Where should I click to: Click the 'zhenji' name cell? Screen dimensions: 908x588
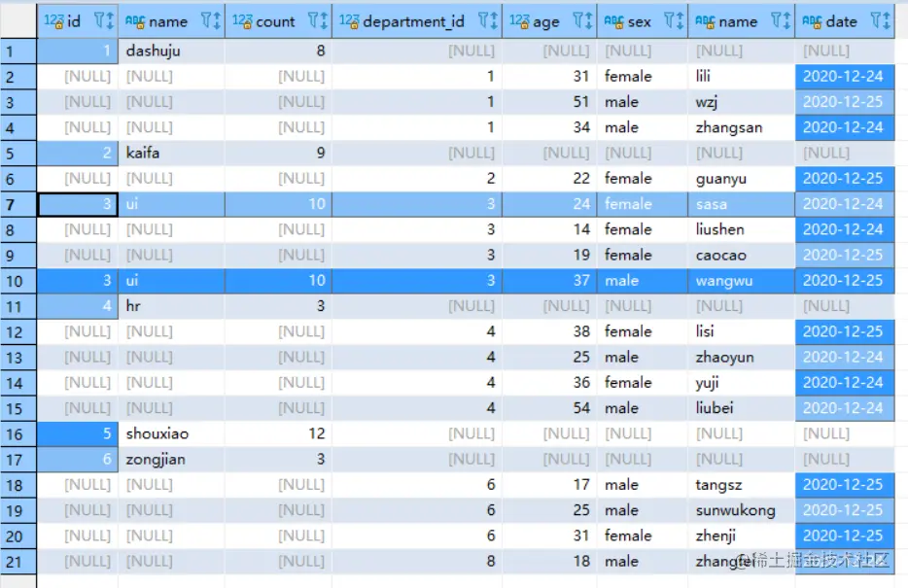point(742,536)
